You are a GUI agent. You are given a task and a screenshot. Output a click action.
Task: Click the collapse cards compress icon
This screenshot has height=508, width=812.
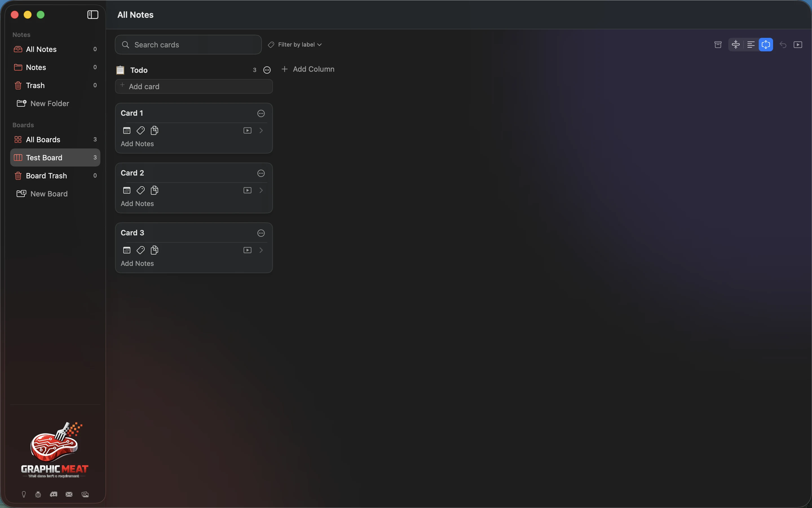736,45
